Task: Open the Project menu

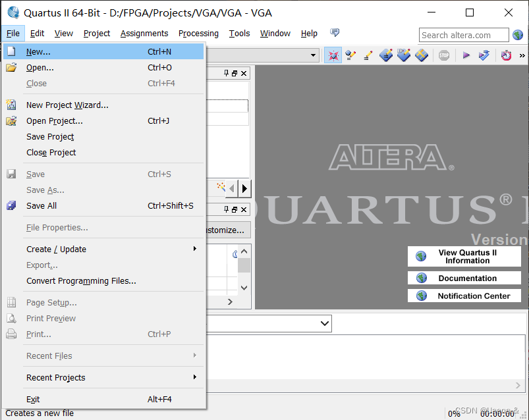Action: tap(97, 34)
